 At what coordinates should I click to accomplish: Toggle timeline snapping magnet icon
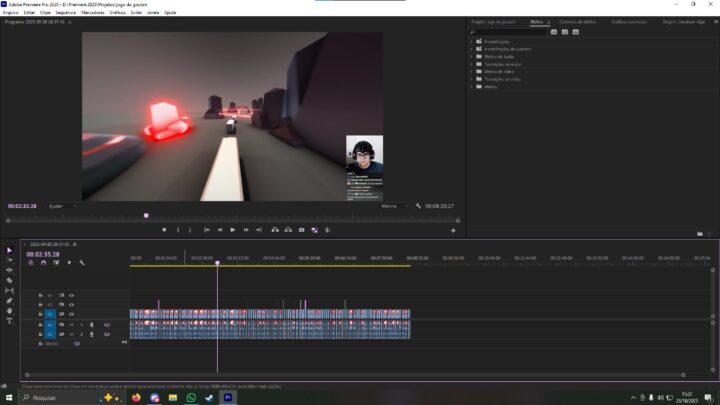43,263
